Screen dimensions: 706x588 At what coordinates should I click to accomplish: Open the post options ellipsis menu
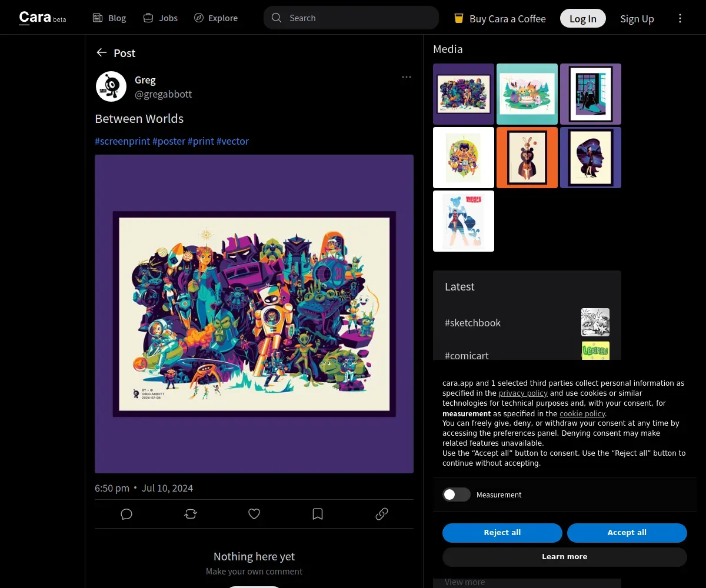407,77
